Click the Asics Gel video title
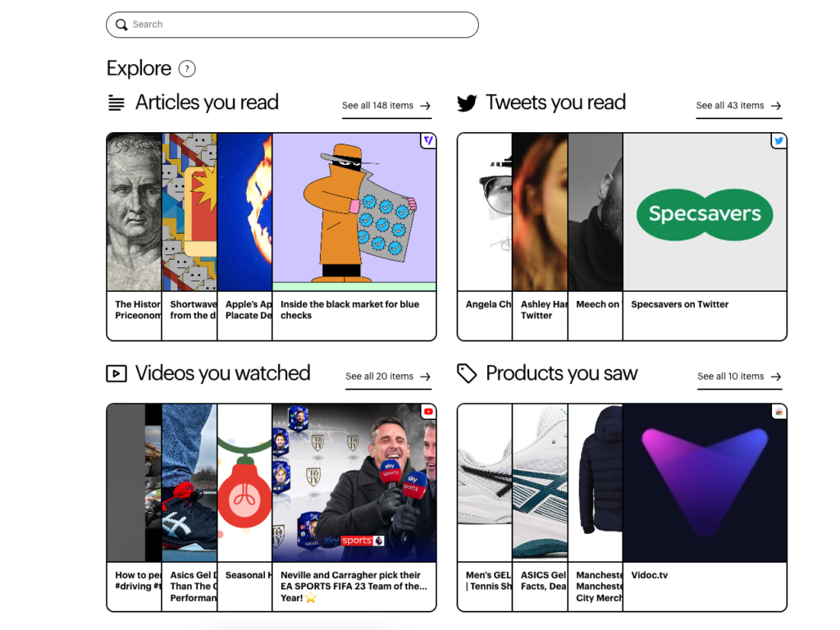 (x=194, y=586)
